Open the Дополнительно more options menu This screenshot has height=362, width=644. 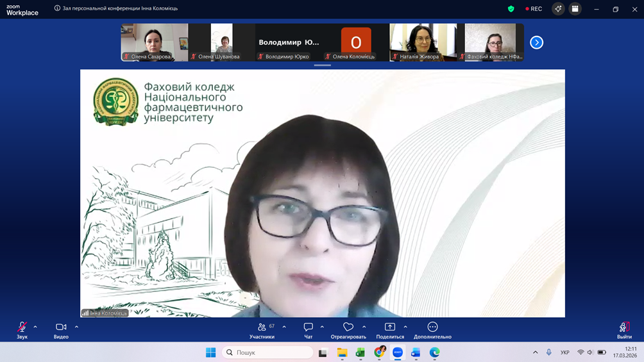432,328
